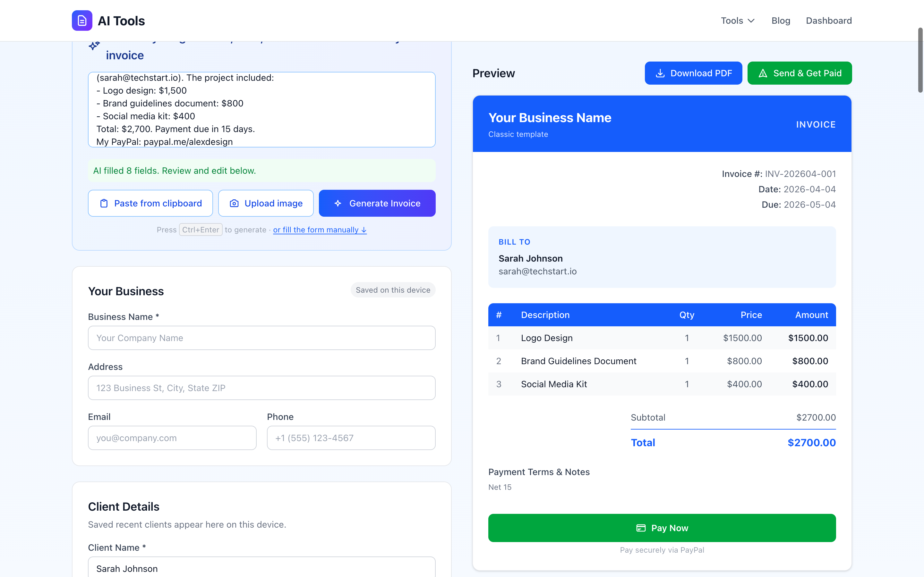Click the sparkle icon on Generate Invoice
924x577 pixels.
point(338,203)
